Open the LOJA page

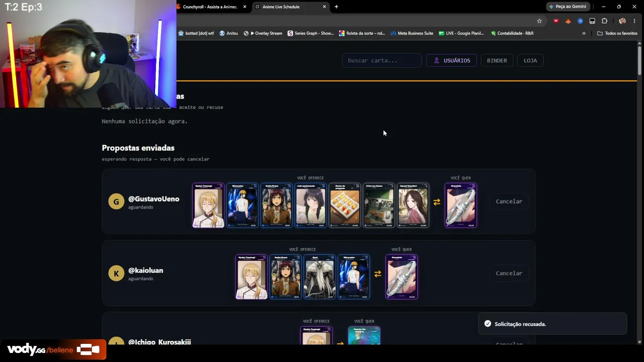[530, 60]
